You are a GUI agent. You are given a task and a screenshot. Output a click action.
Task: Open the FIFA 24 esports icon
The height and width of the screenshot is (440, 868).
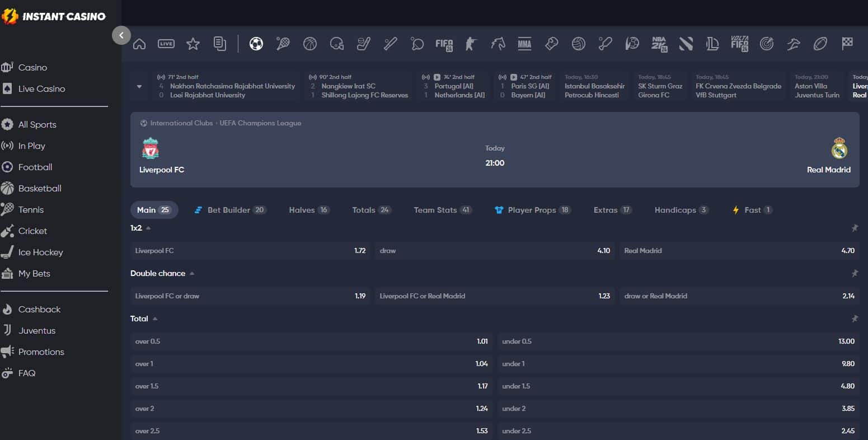point(444,44)
